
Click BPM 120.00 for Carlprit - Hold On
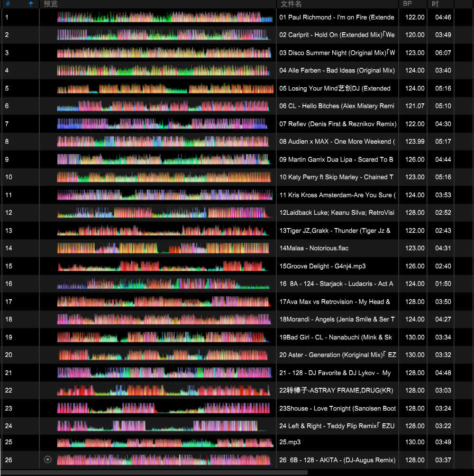[415, 35]
